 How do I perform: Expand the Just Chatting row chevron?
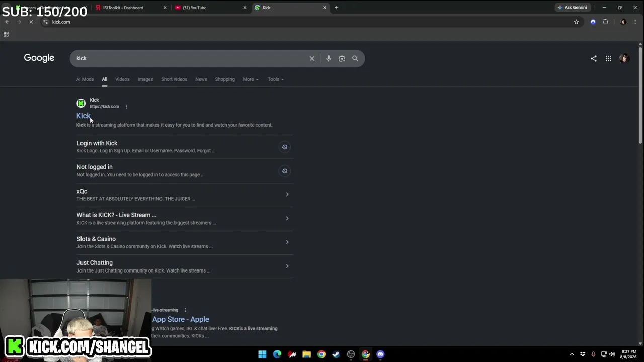point(287,266)
